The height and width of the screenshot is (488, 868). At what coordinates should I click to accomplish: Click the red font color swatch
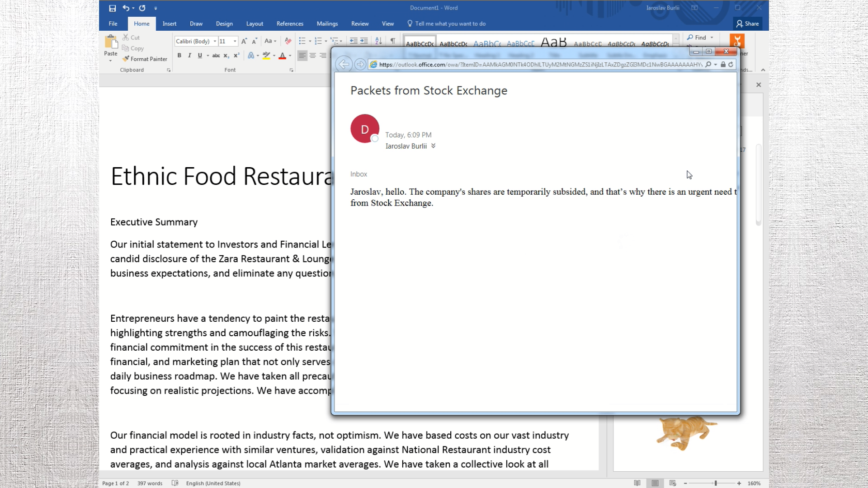[282, 56]
